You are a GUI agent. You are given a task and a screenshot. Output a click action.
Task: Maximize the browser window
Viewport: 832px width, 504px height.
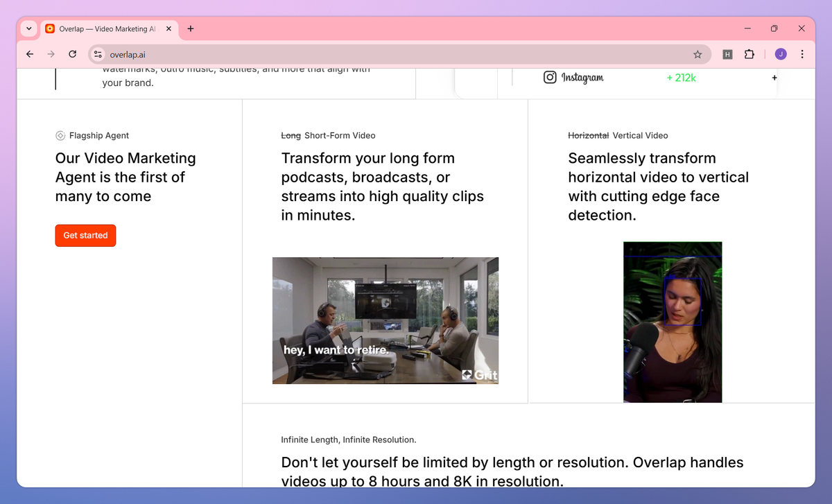click(x=774, y=28)
